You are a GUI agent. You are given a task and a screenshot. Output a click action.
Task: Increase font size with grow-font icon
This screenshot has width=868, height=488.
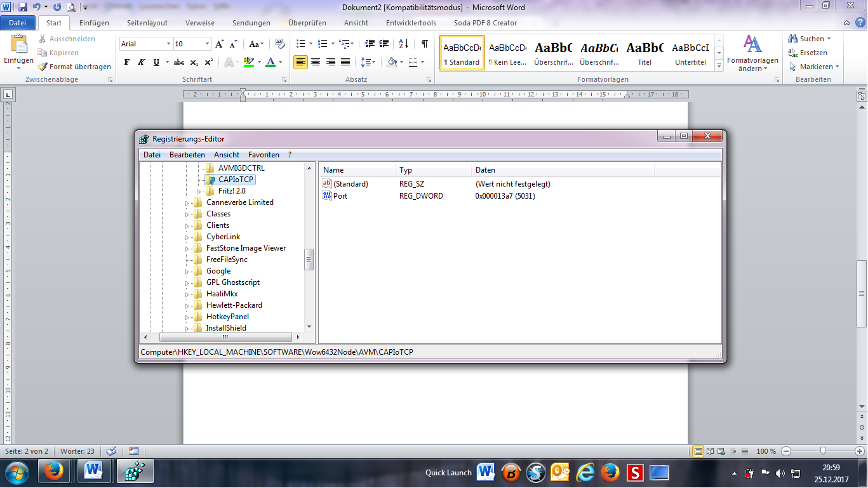pyautogui.click(x=220, y=44)
